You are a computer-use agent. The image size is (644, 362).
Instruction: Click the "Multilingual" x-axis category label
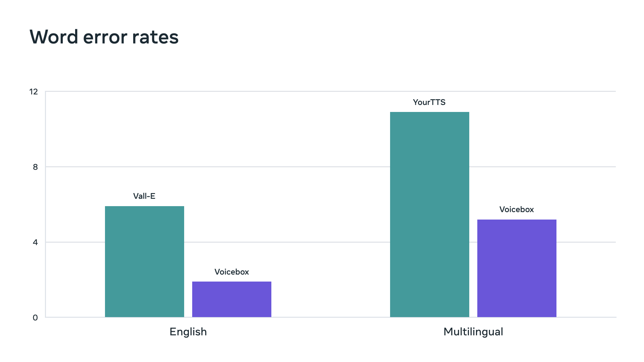pyautogui.click(x=473, y=332)
